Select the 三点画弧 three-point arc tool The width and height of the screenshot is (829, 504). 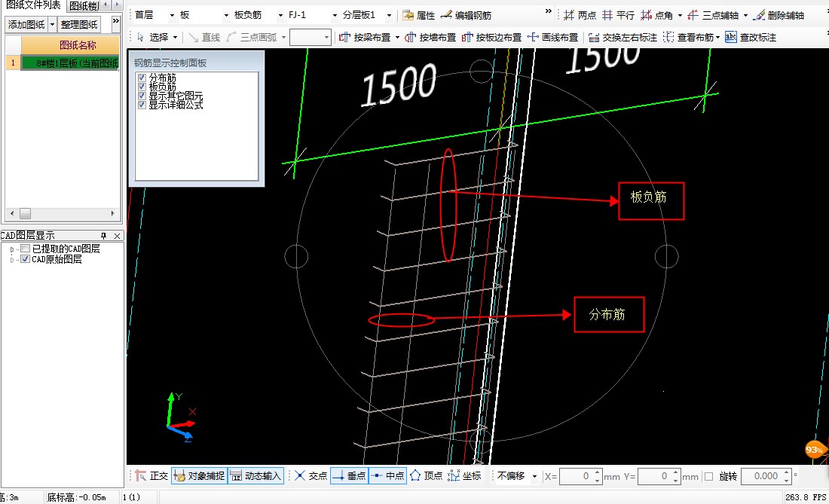point(252,37)
